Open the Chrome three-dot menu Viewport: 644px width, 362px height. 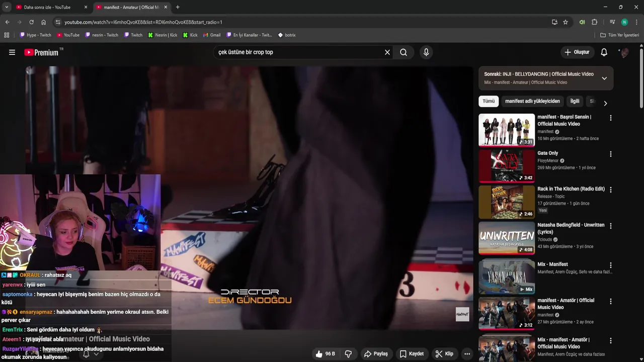click(x=636, y=22)
